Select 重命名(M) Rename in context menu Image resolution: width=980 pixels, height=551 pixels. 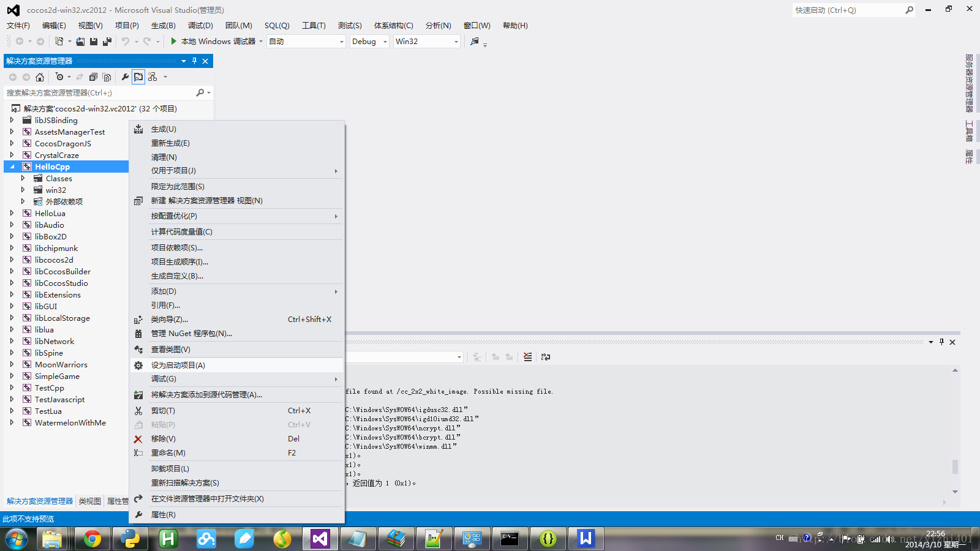(237, 453)
